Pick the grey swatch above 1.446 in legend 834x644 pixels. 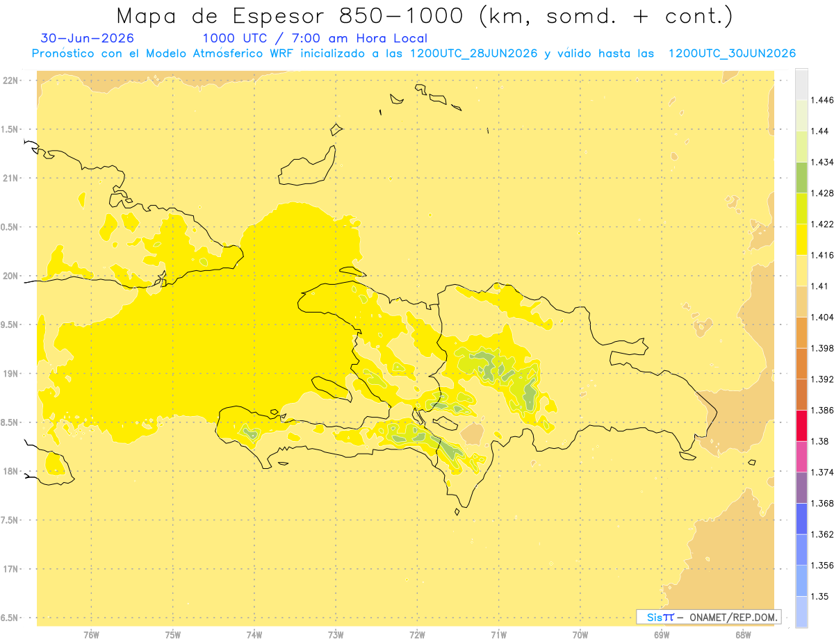pos(801,84)
